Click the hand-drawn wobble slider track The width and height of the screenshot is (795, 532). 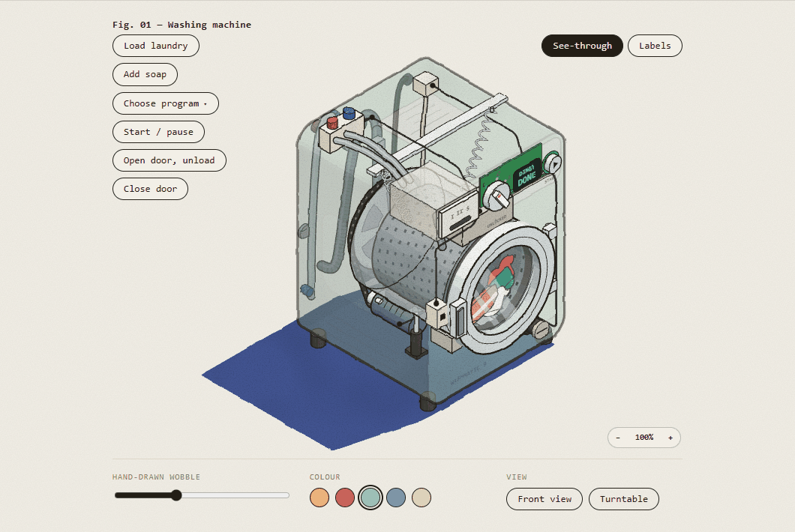tap(202, 495)
